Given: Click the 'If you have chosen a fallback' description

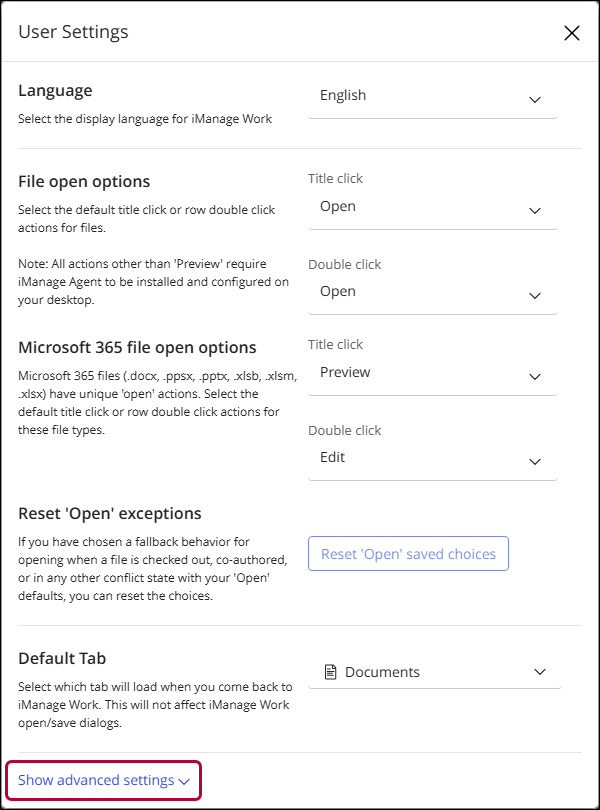Looking at the screenshot, I should point(153,569).
